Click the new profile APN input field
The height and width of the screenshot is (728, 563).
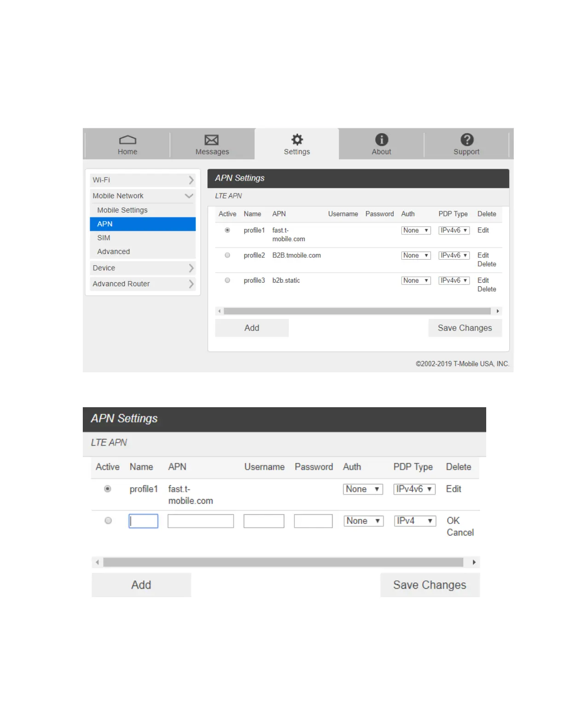tap(201, 521)
